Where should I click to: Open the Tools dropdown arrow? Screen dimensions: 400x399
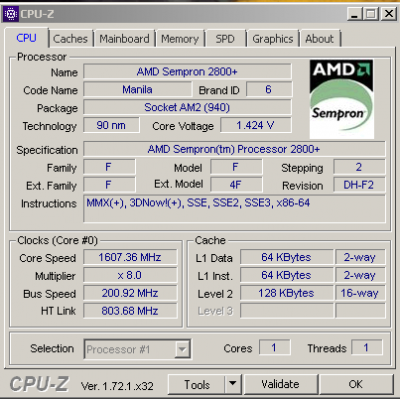click(233, 384)
